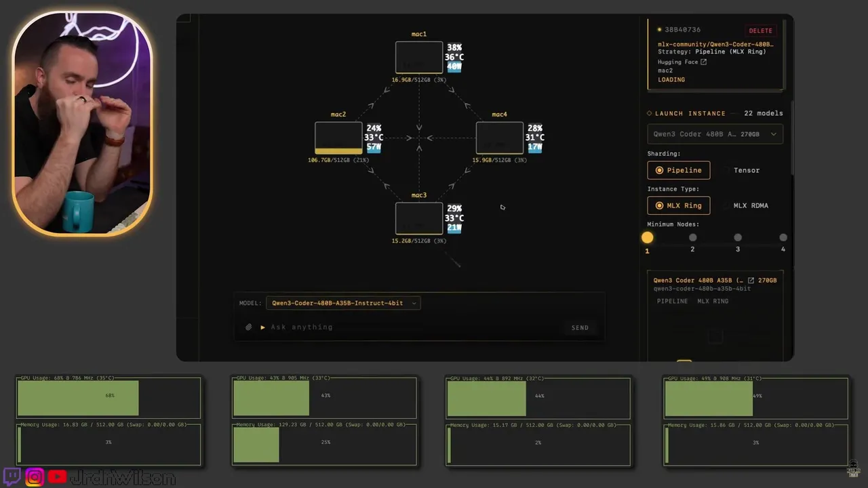Select Tensor sharding option
This screenshot has height=488, width=868.
click(741, 170)
